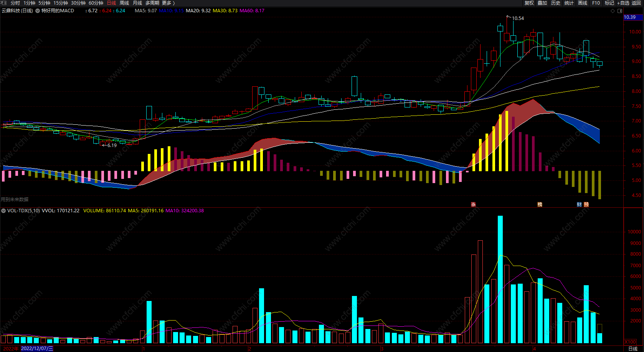This screenshot has height=352, width=644.
Task: Select the 15分钟 period tab
Action: point(61,3)
